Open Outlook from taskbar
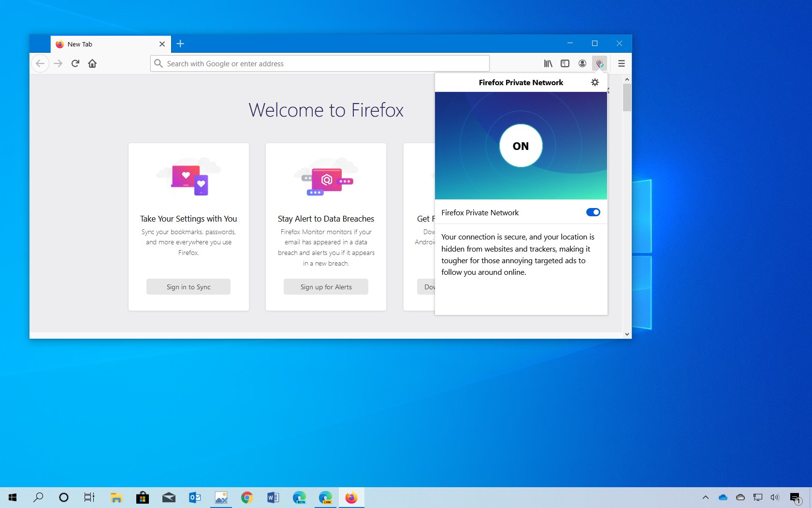 195,497
